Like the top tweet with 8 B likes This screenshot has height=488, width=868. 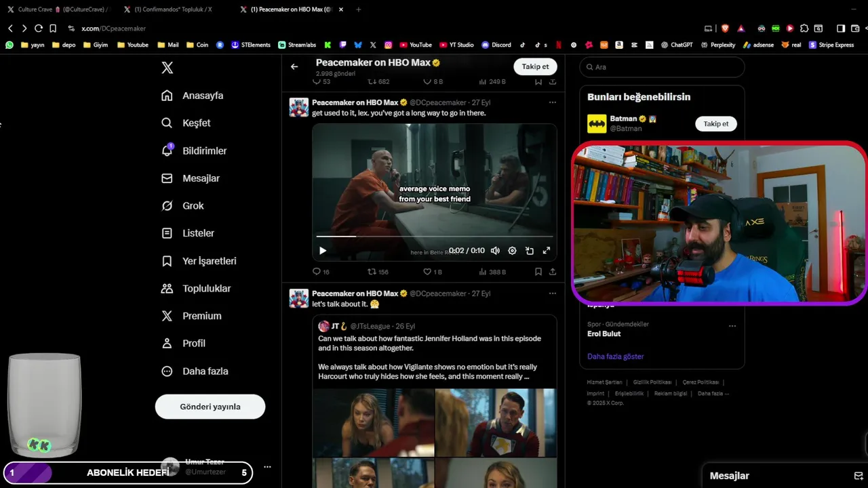point(433,81)
